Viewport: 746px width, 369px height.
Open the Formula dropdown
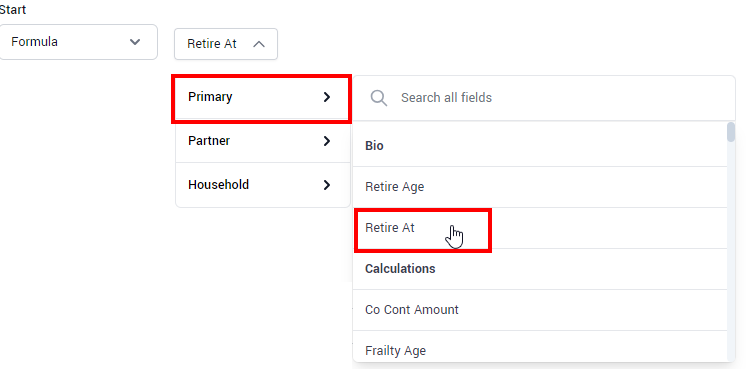(x=78, y=42)
